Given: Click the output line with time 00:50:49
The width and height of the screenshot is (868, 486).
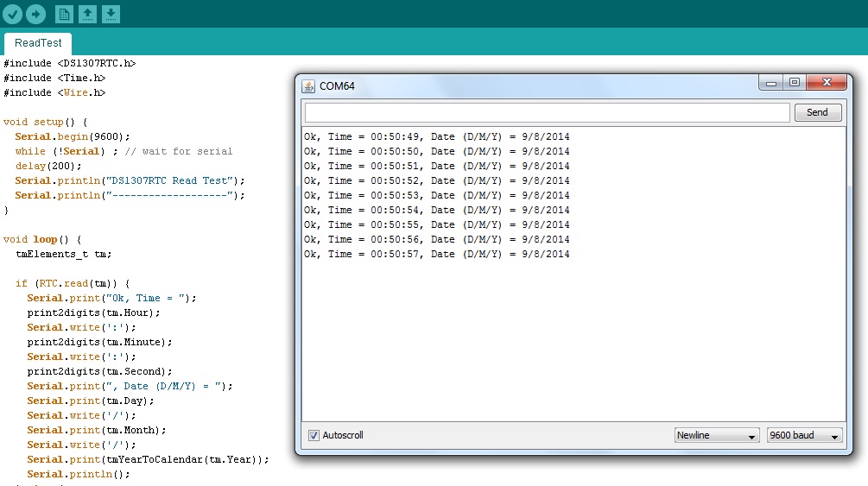Looking at the screenshot, I should (x=437, y=136).
